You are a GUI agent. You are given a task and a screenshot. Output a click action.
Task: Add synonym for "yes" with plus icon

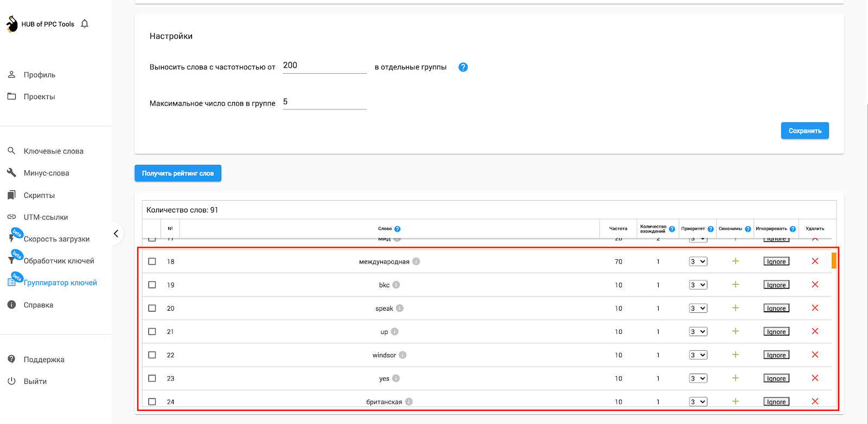(x=736, y=378)
